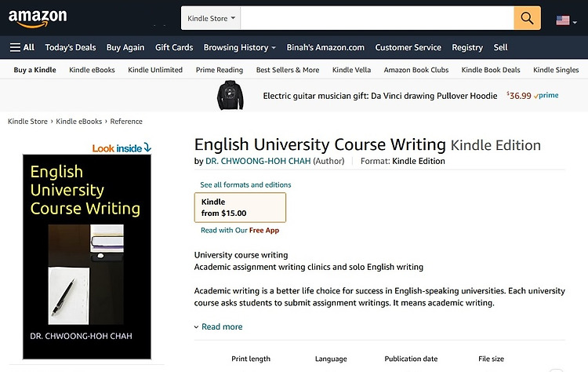Click the orange search magnifier button
The width and height of the screenshot is (588, 372).
point(527,18)
